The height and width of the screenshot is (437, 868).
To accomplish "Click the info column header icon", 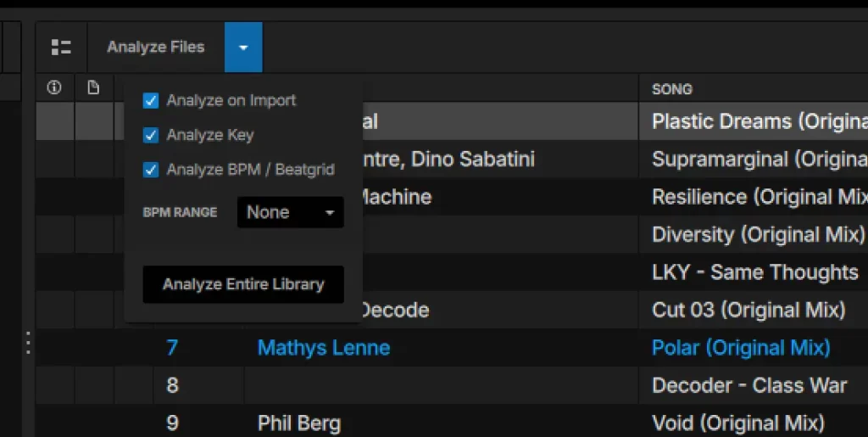I will coord(54,87).
